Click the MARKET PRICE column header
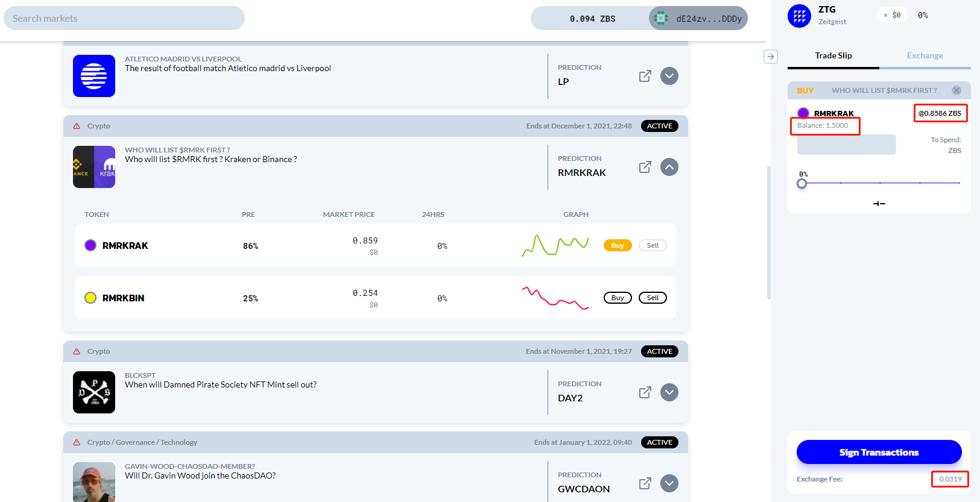 click(x=349, y=215)
